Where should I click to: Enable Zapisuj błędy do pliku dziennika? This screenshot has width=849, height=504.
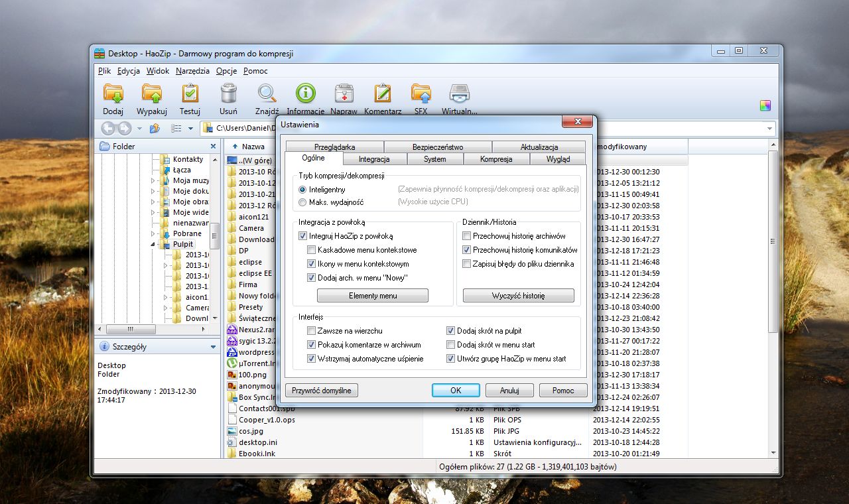pyautogui.click(x=467, y=264)
